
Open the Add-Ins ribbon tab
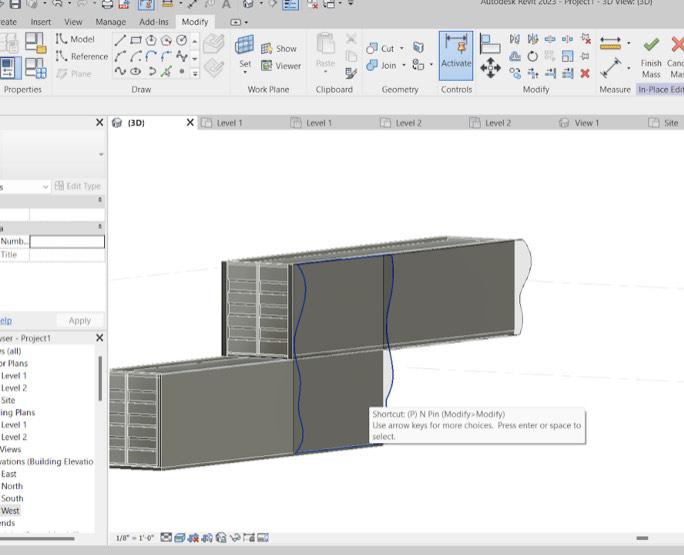(153, 21)
